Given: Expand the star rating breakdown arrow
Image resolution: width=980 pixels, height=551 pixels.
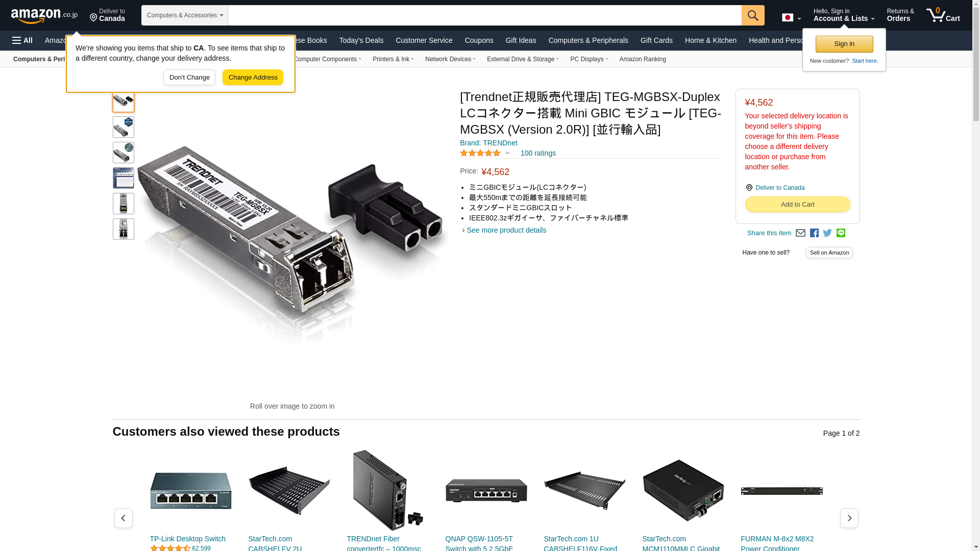Looking at the screenshot, I should [507, 153].
